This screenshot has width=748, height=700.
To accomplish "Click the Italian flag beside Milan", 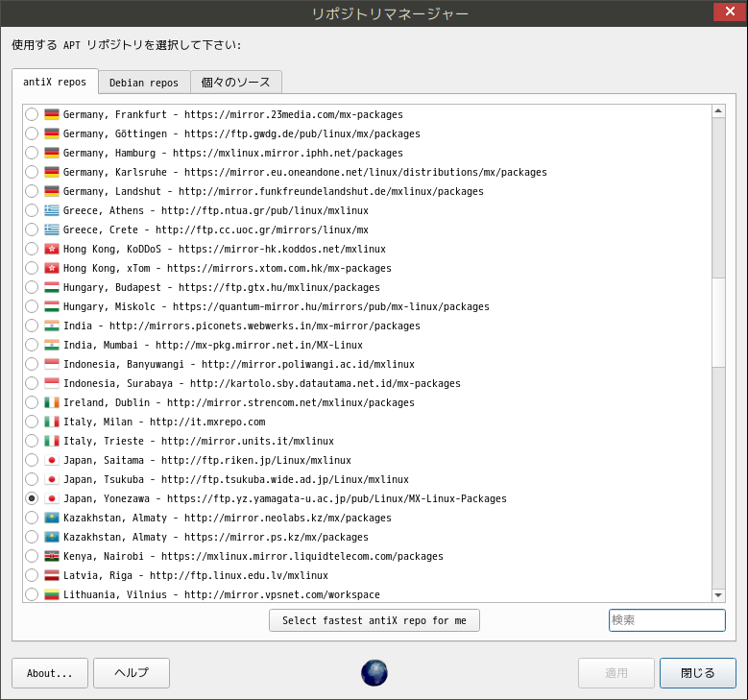I will [x=52, y=422].
